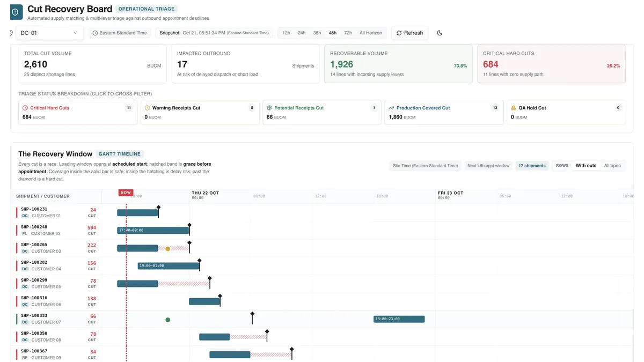644x362 pixels.
Task: Click the Eastern Standard Time clock chip
Action: coord(119,33)
